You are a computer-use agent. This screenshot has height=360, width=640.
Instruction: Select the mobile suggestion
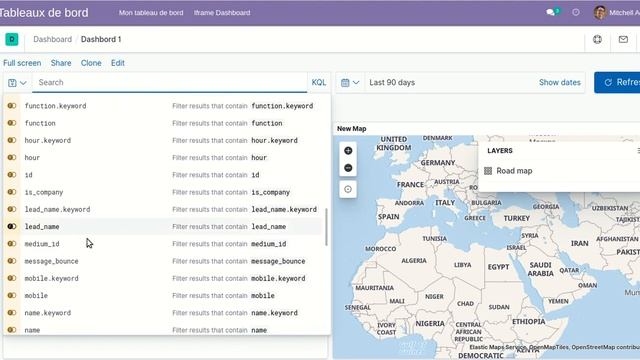(x=164, y=295)
